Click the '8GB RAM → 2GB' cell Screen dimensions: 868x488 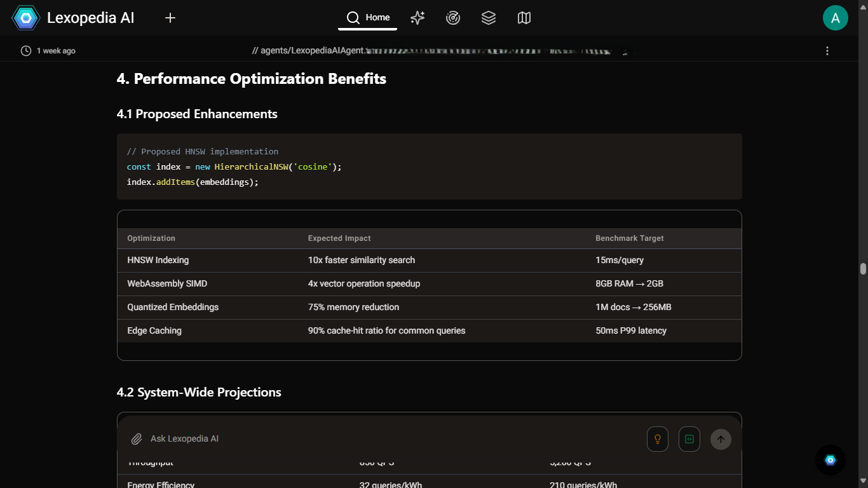point(630,283)
